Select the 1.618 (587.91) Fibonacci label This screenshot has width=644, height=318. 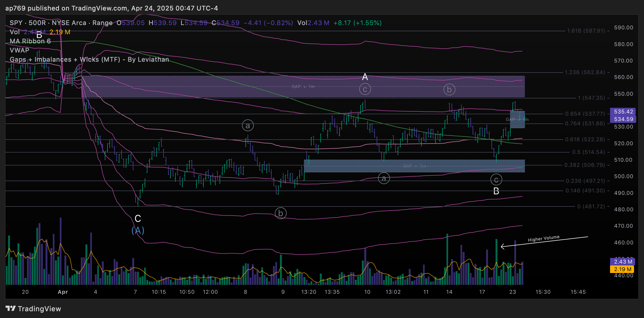(x=586, y=31)
